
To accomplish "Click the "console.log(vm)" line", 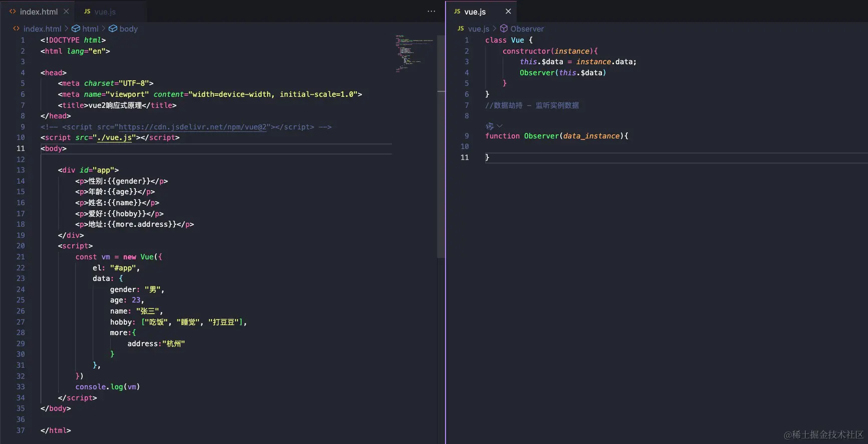I will [108, 387].
